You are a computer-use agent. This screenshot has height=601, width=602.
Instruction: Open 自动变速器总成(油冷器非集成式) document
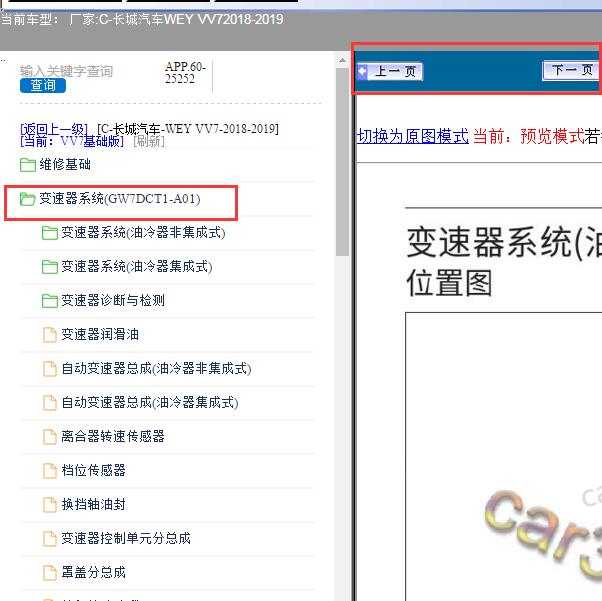156,369
